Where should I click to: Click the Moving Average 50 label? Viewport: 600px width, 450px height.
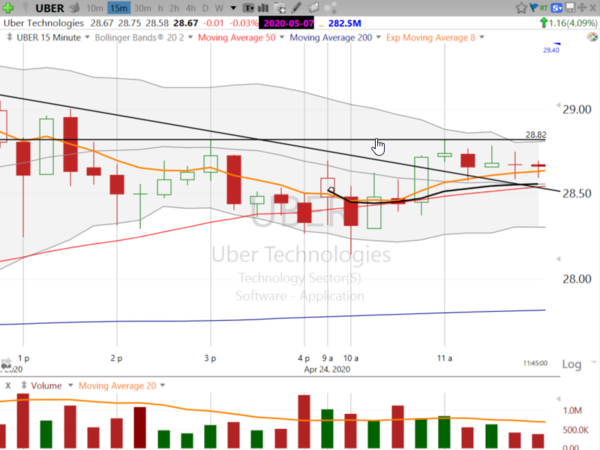point(236,38)
